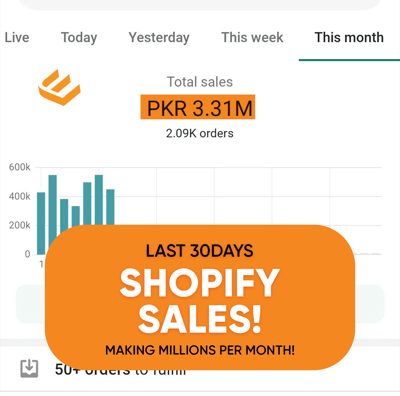
Task: Show the This week sales tab
Action: (252, 37)
